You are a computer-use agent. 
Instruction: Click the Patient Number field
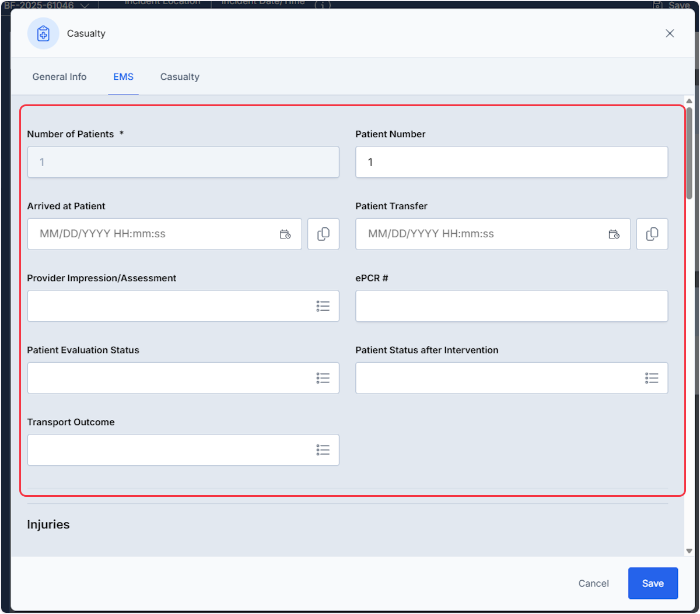512,162
